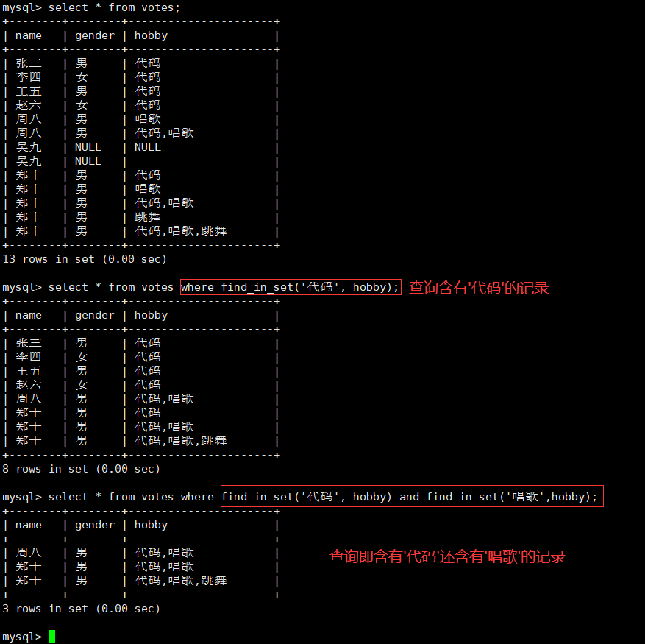Click "find_in_set('唱歌',hobby);" in the third query
Screen dimensions: 645x644
click(x=511, y=497)
